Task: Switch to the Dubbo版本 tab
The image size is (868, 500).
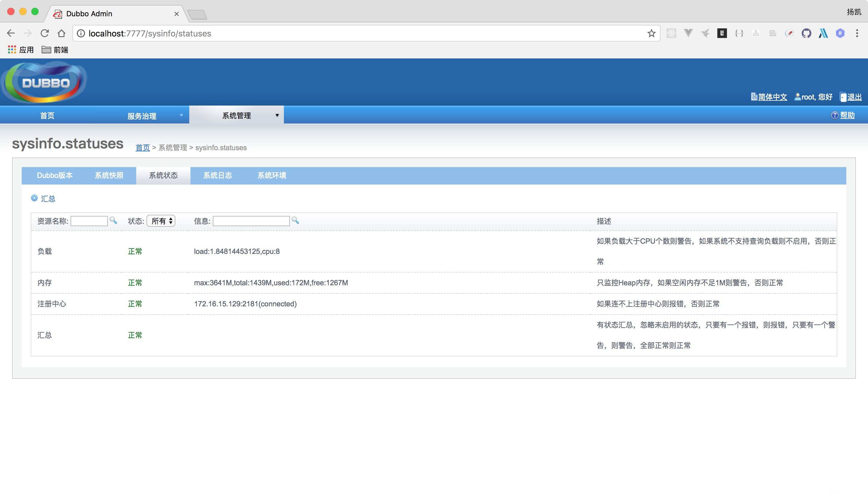Action: pyautogui.click(x=55, y=176)
